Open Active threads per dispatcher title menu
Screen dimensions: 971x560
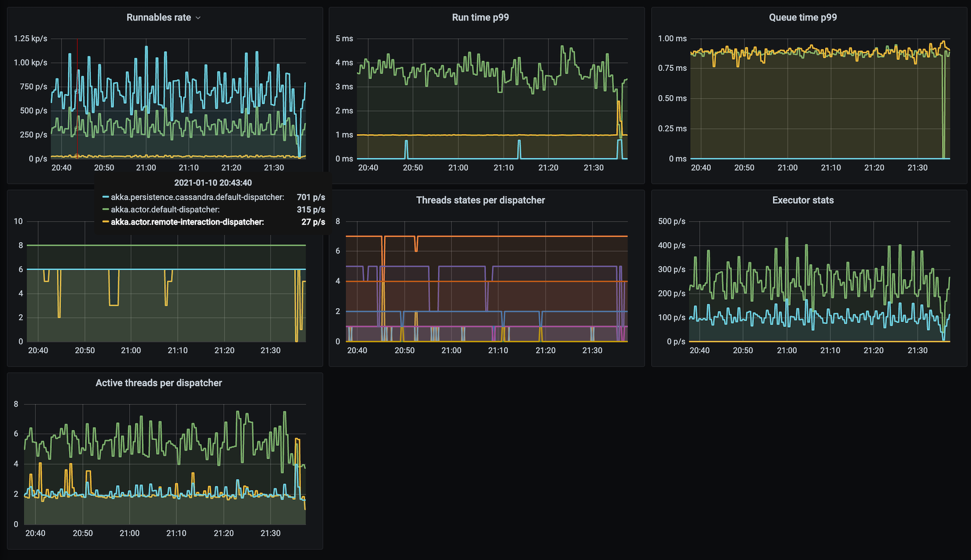tap(159, 383)
